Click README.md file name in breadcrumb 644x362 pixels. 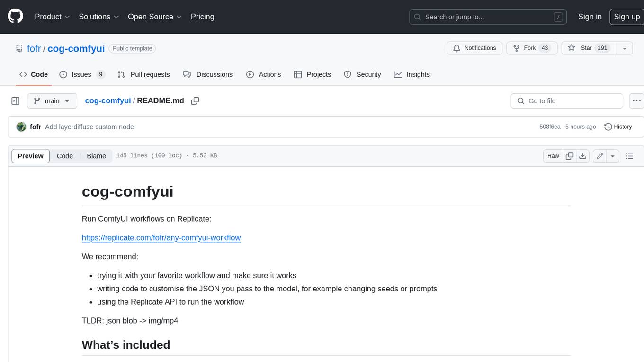pos(161,100)
